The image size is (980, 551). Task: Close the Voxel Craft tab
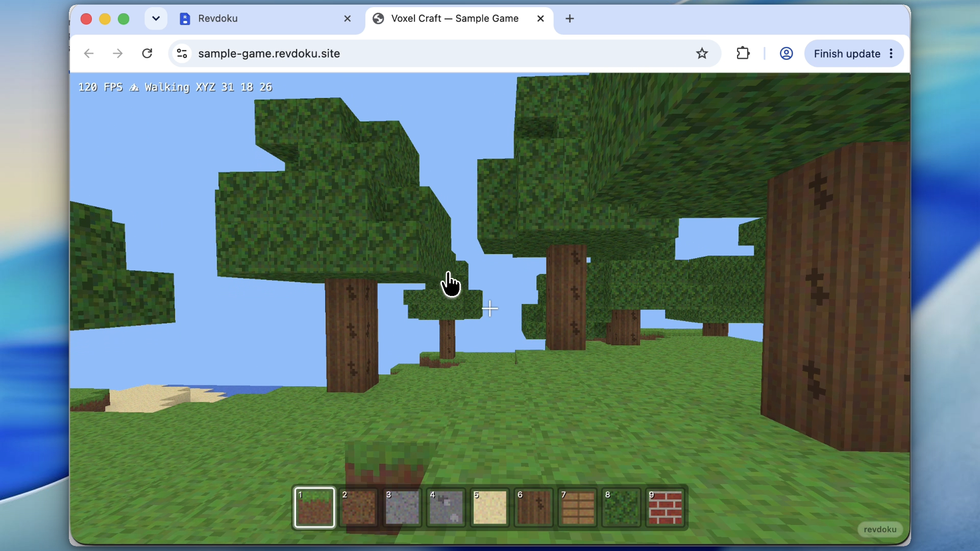(541, 19)
